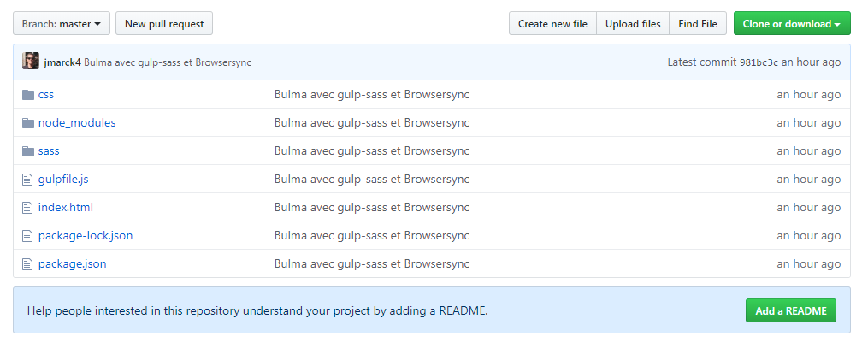868x354 pixels.
Task: Click the Upload files button
Action: pos(633,23)
